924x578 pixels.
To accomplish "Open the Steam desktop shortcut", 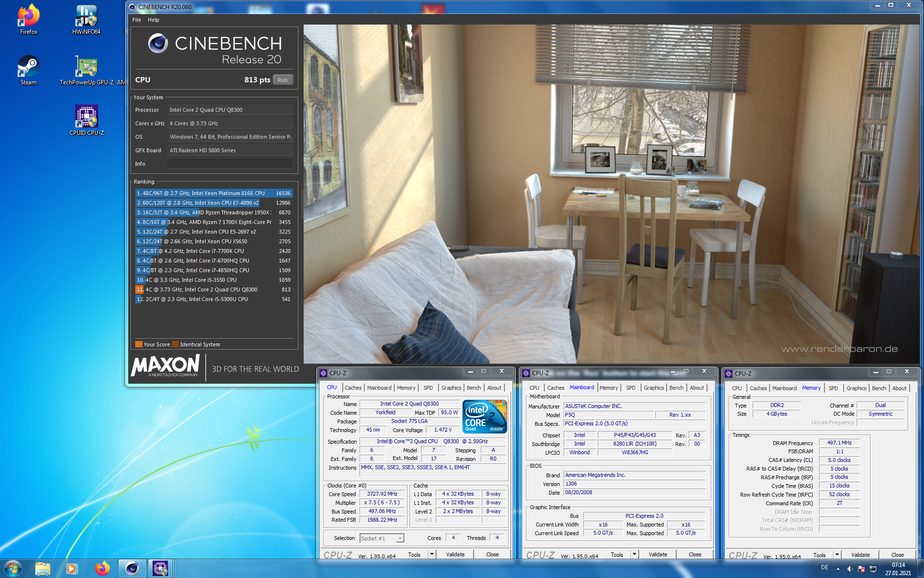I will point(28,70).
